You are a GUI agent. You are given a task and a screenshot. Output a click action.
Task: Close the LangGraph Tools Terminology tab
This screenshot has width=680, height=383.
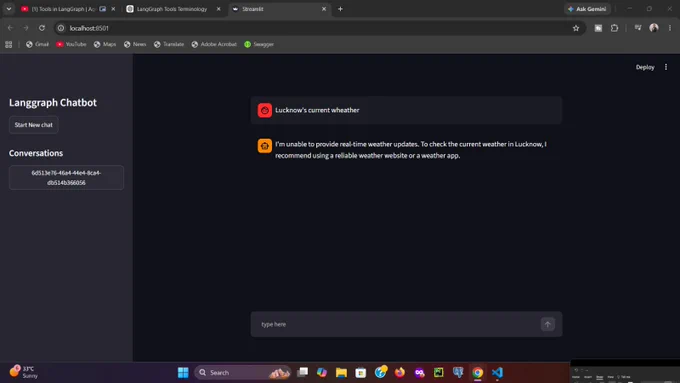point(219,9)
